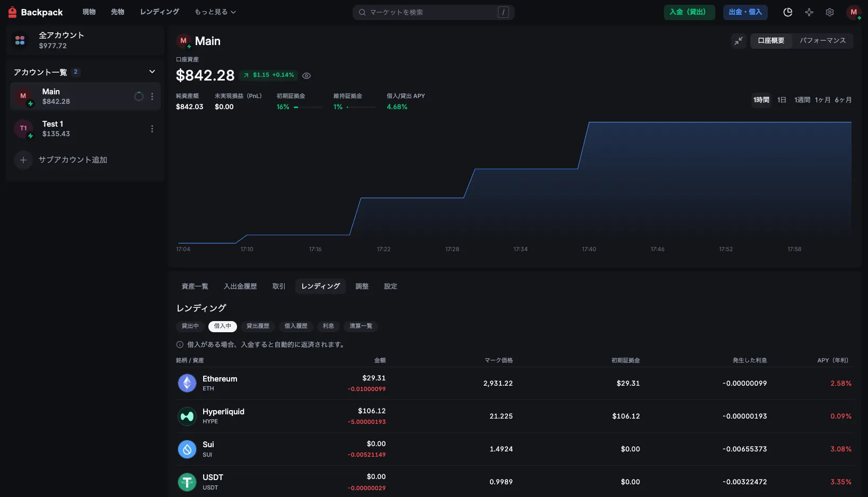Select the 1日 chart time range
Viewport: 868px width, 497px height.
tap(781, 100)
